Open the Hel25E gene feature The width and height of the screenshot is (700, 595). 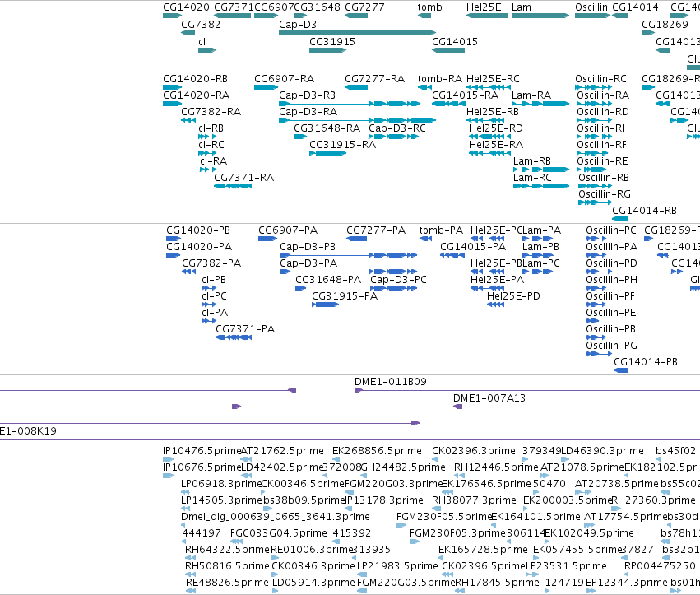click(x=487, y=16)
